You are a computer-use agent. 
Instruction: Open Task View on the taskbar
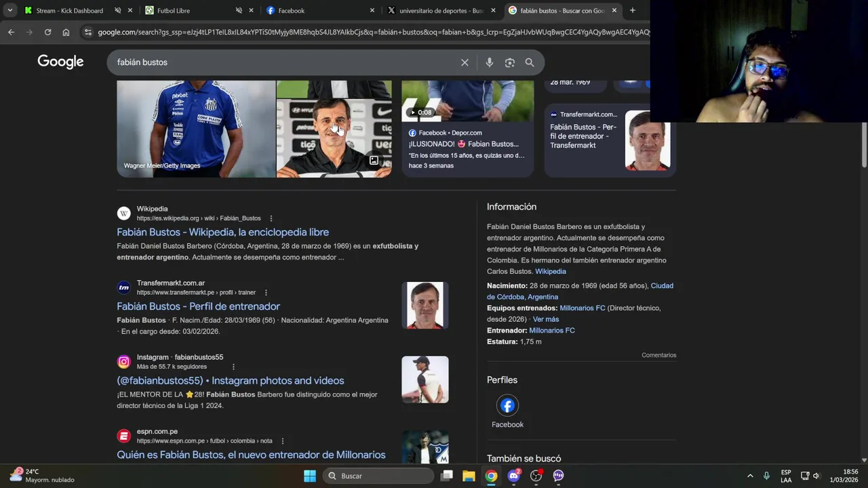pos(446,476)
